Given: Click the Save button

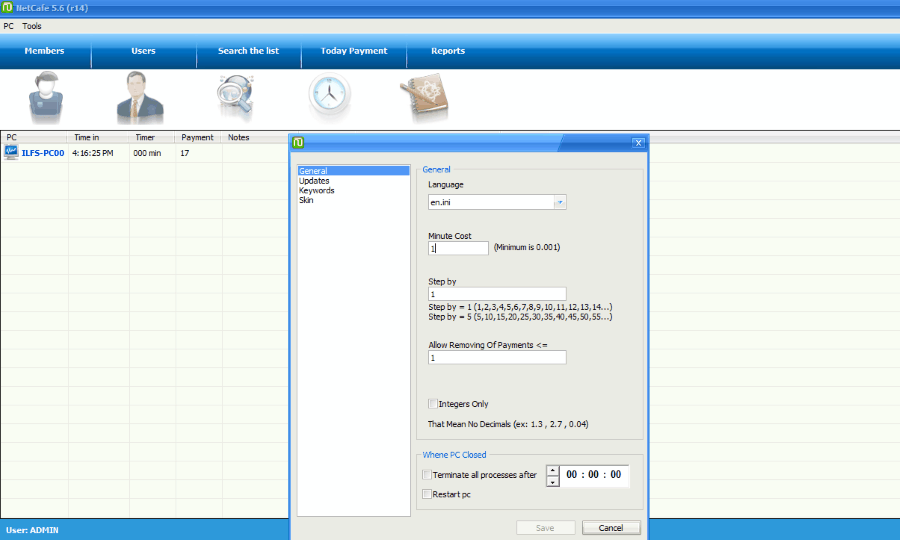Looking at the screenshot, I should point(545,528).
